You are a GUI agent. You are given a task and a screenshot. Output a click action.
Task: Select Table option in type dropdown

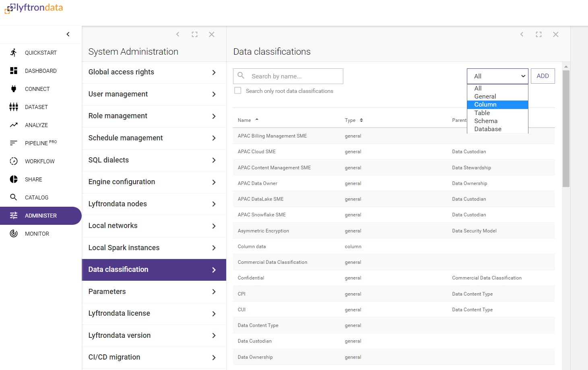coord(497,113)
